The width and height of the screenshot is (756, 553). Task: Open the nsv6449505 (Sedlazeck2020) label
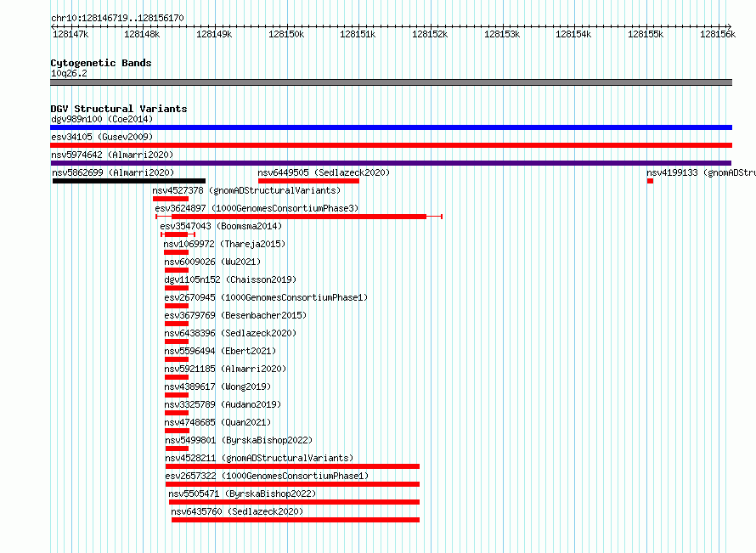point(324,172)
